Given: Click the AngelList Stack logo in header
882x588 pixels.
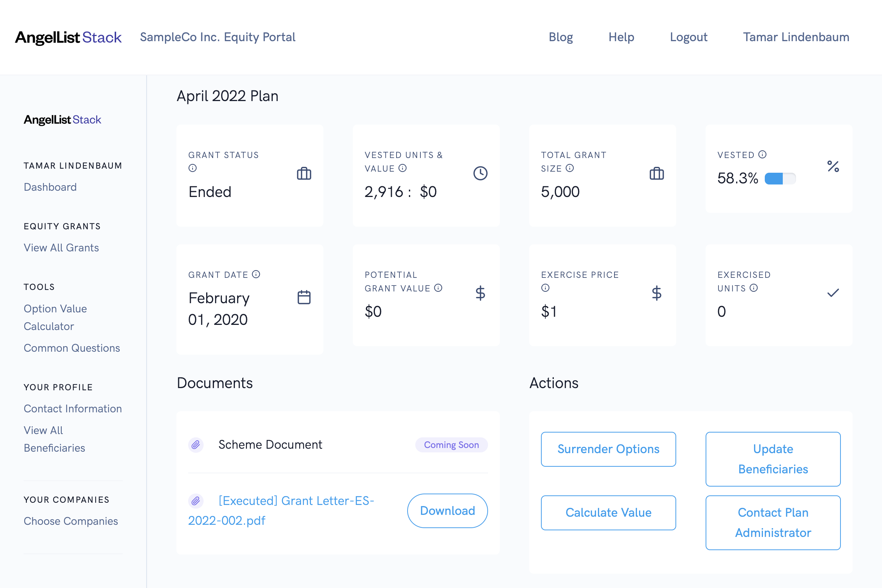Looking at the screenshot, I should [68, 37].
